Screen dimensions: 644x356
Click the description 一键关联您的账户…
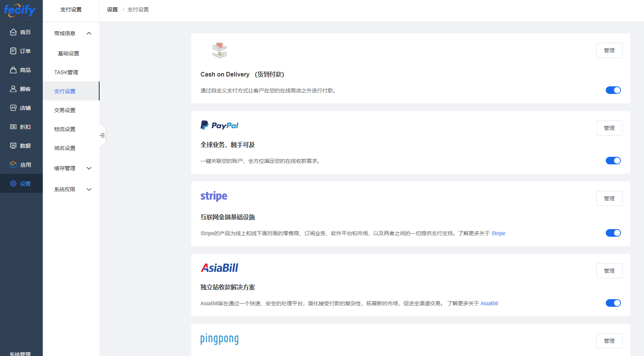pos(261,161)
